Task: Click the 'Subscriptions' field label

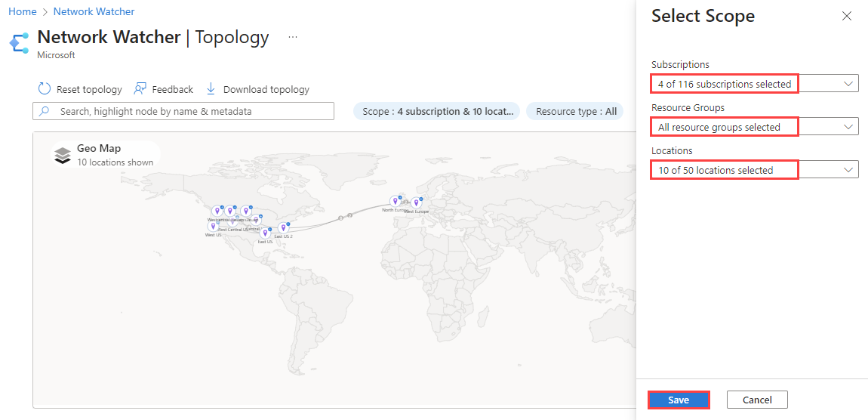Action: coord(680,64)
